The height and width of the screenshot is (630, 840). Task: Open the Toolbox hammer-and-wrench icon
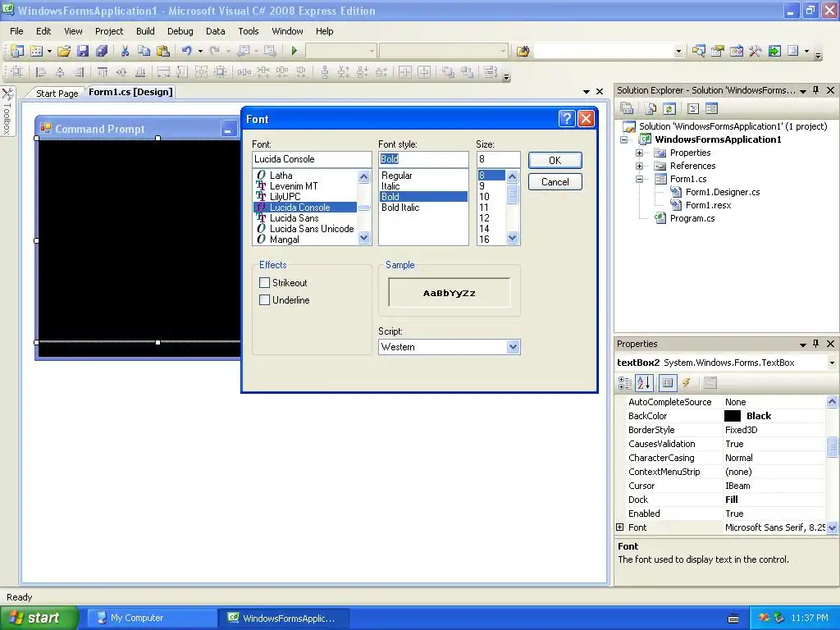point(756,51)
